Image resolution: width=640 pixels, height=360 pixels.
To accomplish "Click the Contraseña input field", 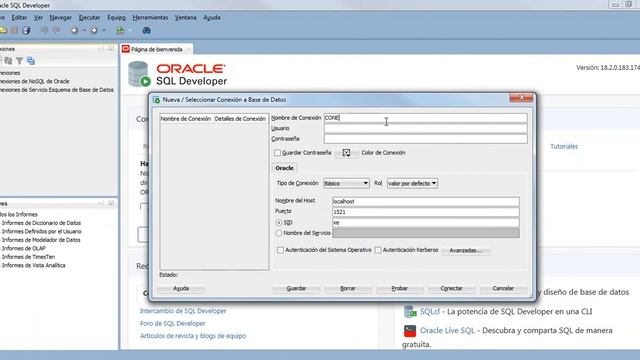I will coord(425,139).
